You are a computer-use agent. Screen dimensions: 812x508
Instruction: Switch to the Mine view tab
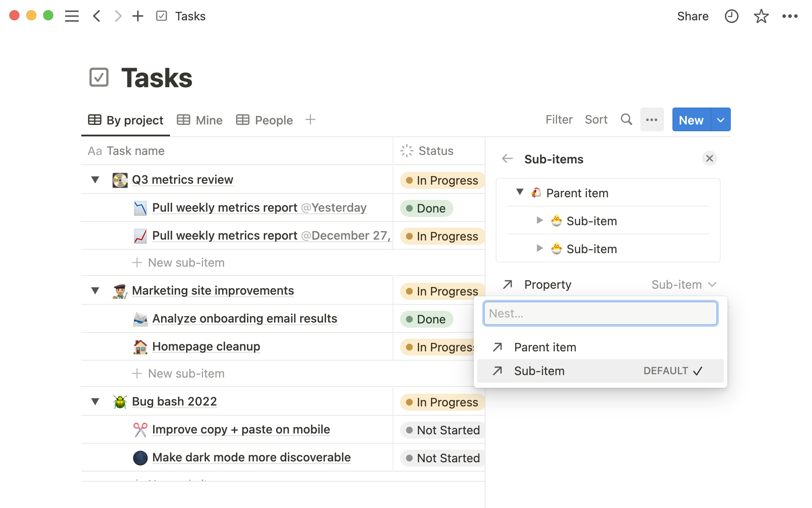200,120
